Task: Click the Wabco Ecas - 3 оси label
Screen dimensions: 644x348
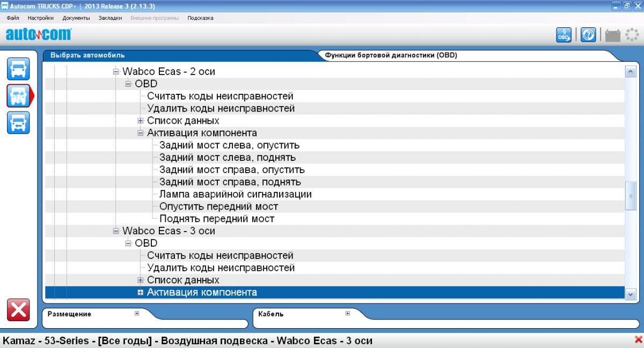Action: (169, 231)
